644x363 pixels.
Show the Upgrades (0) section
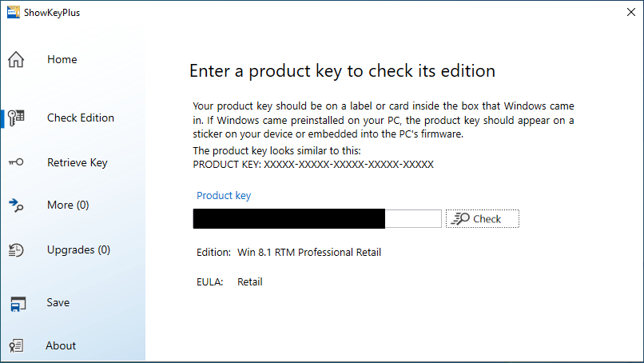coord(78,249)
